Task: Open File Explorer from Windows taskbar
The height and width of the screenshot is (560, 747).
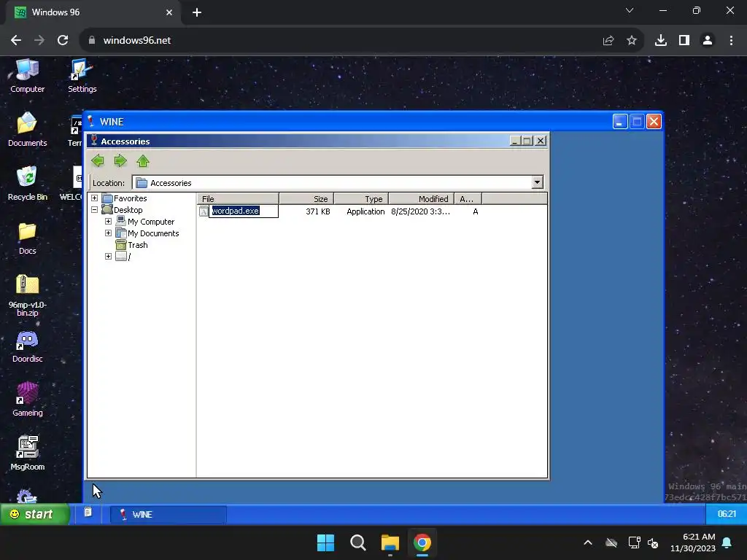Action: (x=390, y=542)
